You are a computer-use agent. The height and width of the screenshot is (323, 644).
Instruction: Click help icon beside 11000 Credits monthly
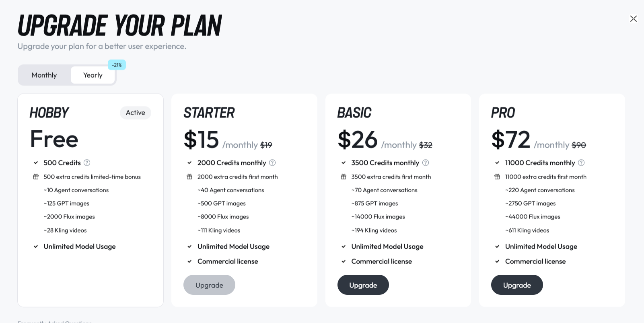581,163
